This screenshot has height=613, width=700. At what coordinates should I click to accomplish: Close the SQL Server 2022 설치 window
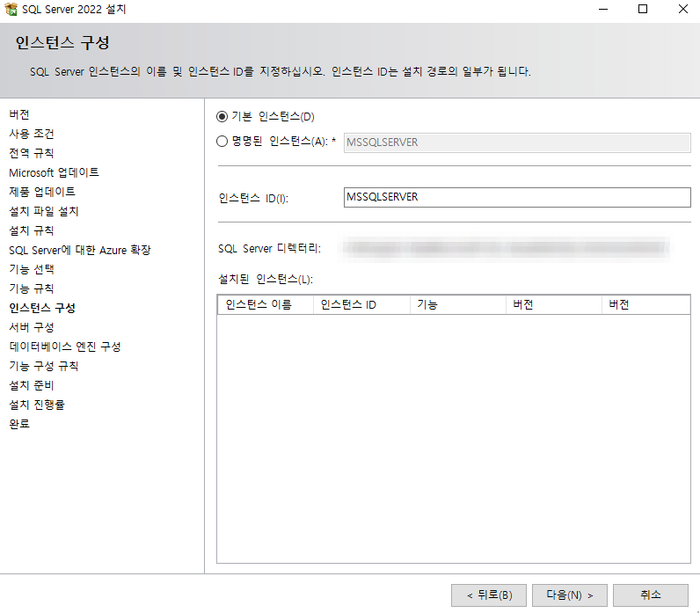point(682,9)
